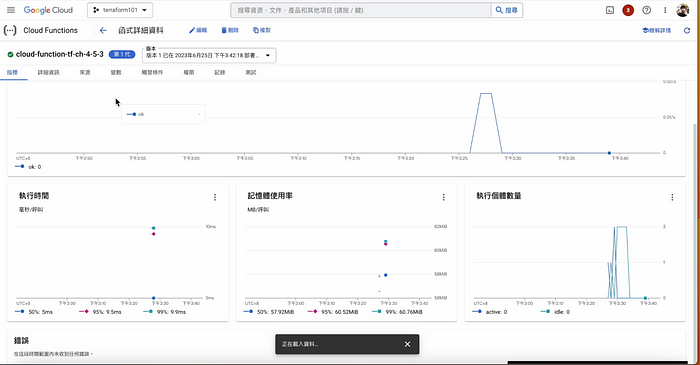Toggle the '95%: 9.5ms' legend series

[x=100, y=312]
